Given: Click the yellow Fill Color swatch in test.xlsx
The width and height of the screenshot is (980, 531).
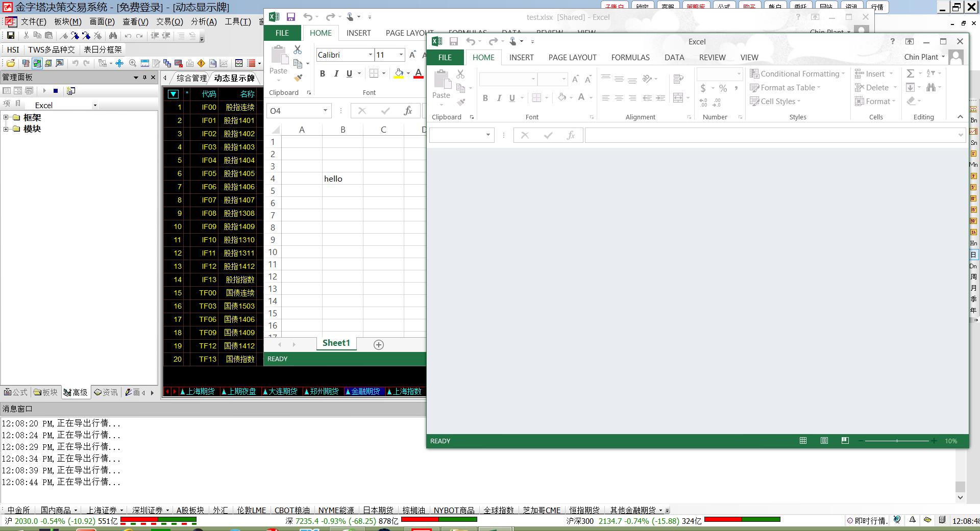Looking at the screenshot, I should 399,73.
